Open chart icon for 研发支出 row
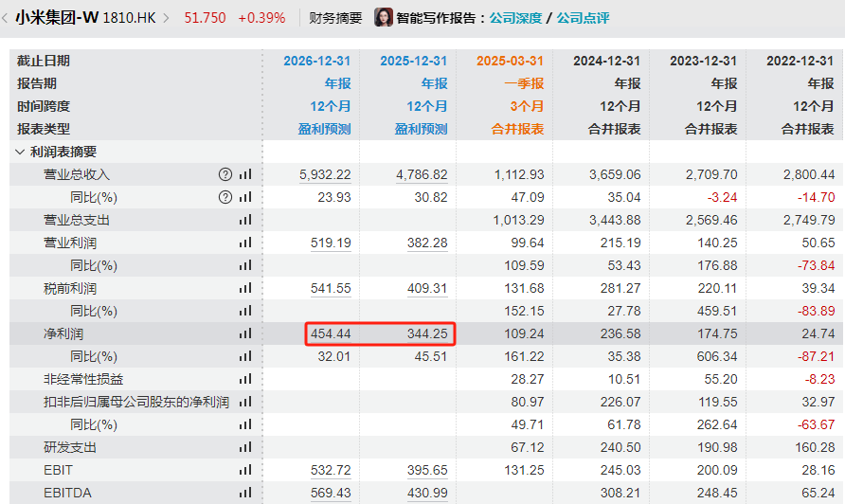Image resolution: width=845 pixels, height=504 pixels. pos(245,447)
